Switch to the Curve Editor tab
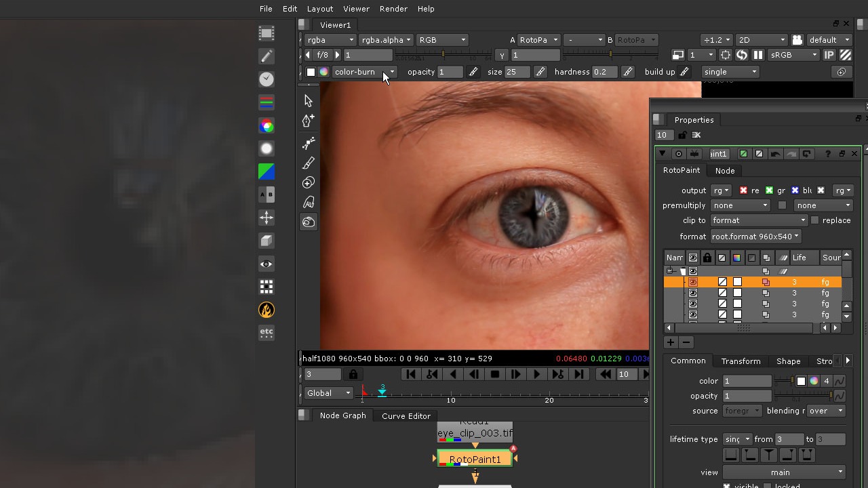 click(x=406, y=416)
